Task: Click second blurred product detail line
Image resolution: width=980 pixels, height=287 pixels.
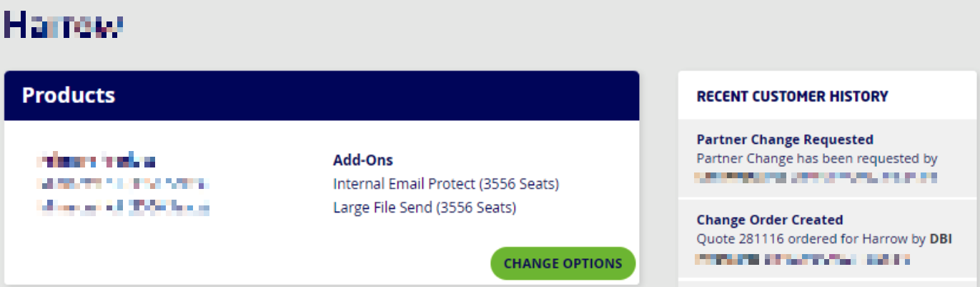Action: (123, 184)
